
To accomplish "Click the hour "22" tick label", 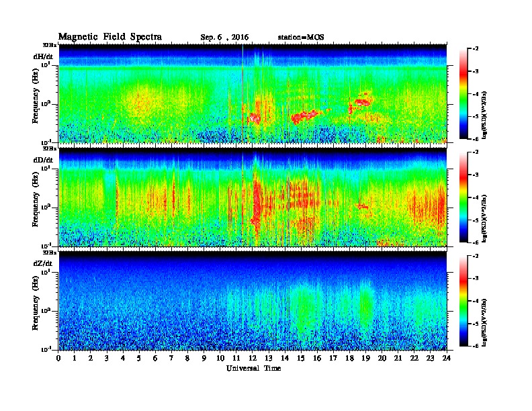I will pos(414,358).
